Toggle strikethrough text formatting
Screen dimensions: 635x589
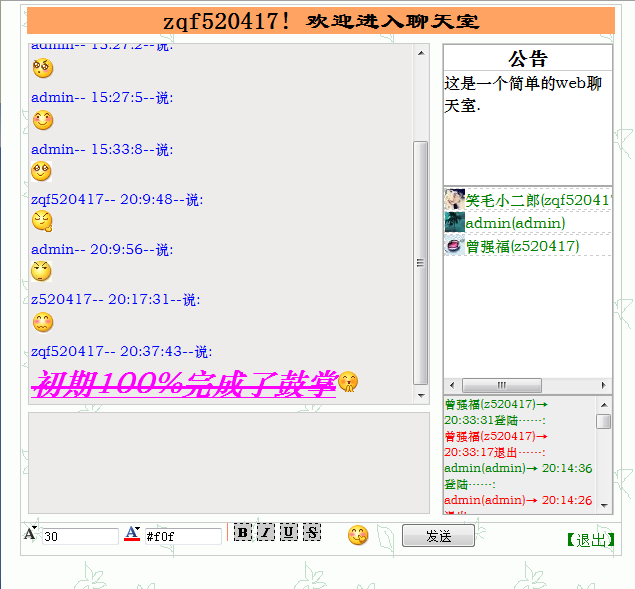pyautogui.click(x=312, y=532)
